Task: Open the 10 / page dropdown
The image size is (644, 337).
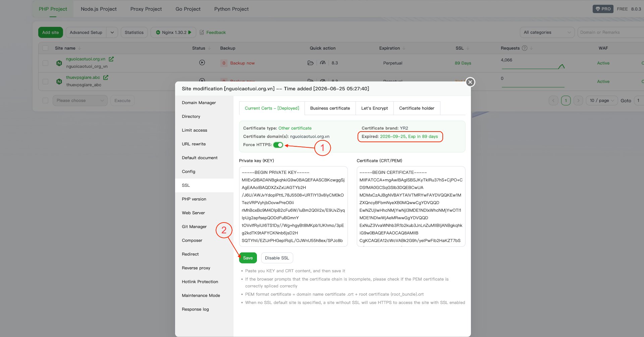Action: click(x=602, y=100)
